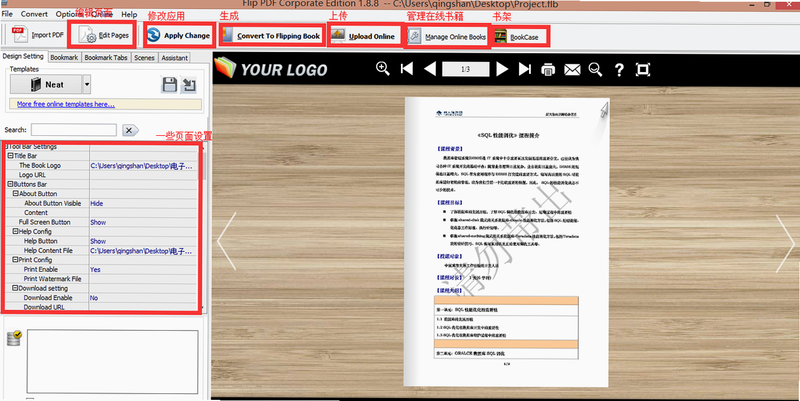Open Manage Online Books

tap(447, 37)
